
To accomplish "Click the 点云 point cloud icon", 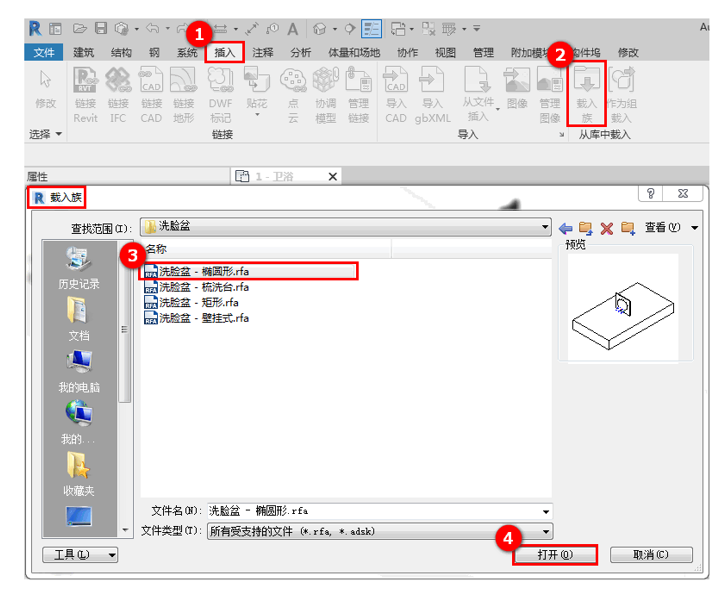I will point(293,79).
